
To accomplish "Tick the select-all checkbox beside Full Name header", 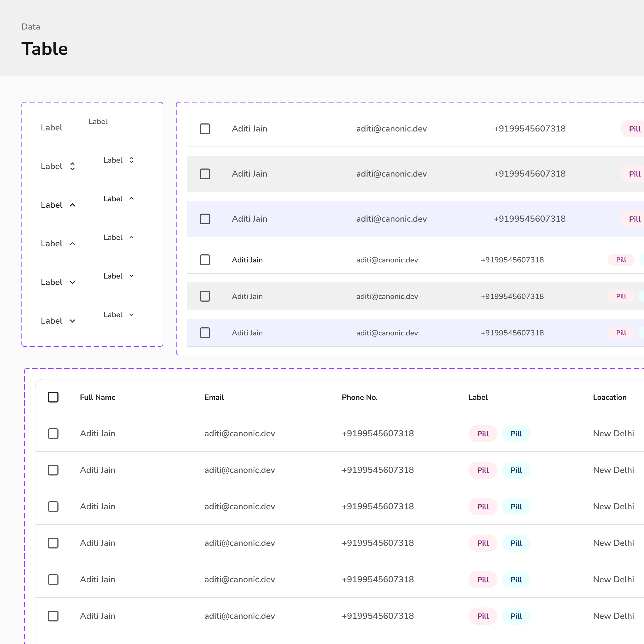I will (53, 397).
